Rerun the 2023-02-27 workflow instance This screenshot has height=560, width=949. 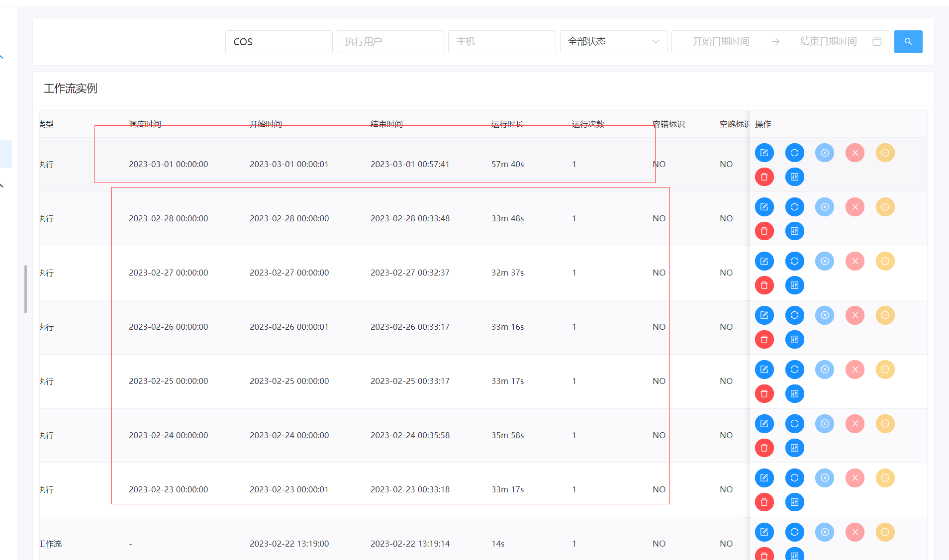coord(794,261)
